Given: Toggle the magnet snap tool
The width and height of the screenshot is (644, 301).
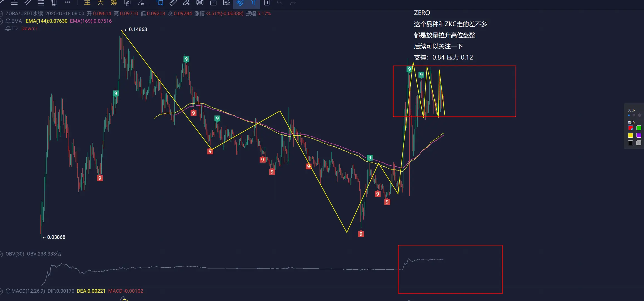Looking at the screenshot, I should coord(240,3).
